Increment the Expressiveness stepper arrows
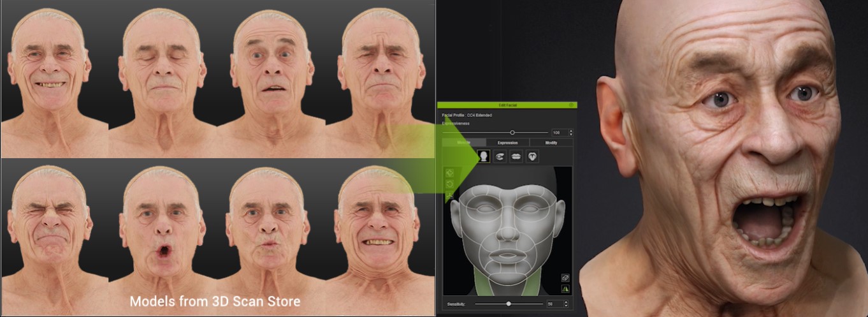Image resolution: width=868 pixels, height=317 pixels. tap(570, 131)
